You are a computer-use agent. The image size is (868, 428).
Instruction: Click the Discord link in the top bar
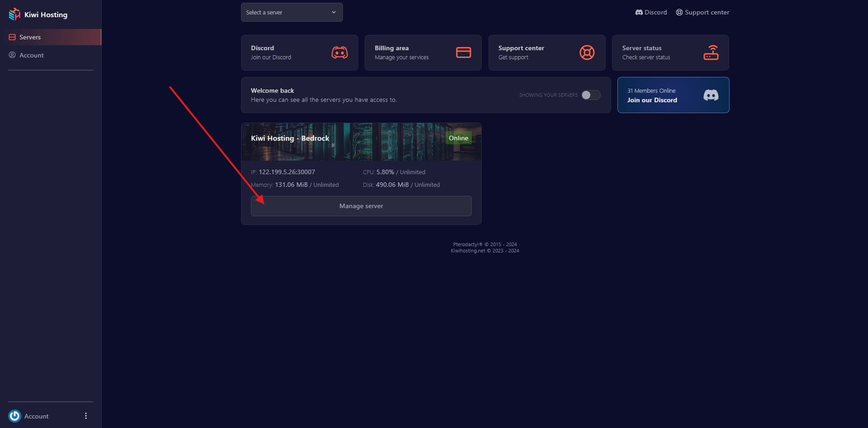[x=651, y=12]
